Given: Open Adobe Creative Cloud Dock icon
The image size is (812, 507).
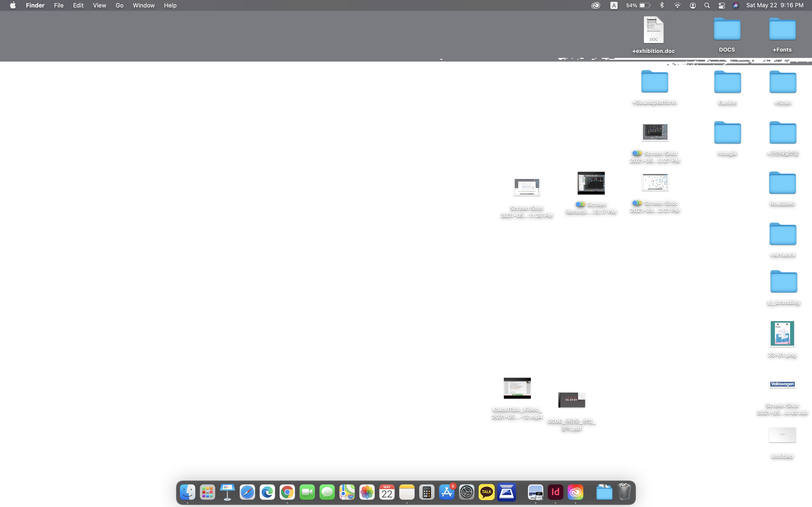Looking at the screenshot, I should point(575,492).
